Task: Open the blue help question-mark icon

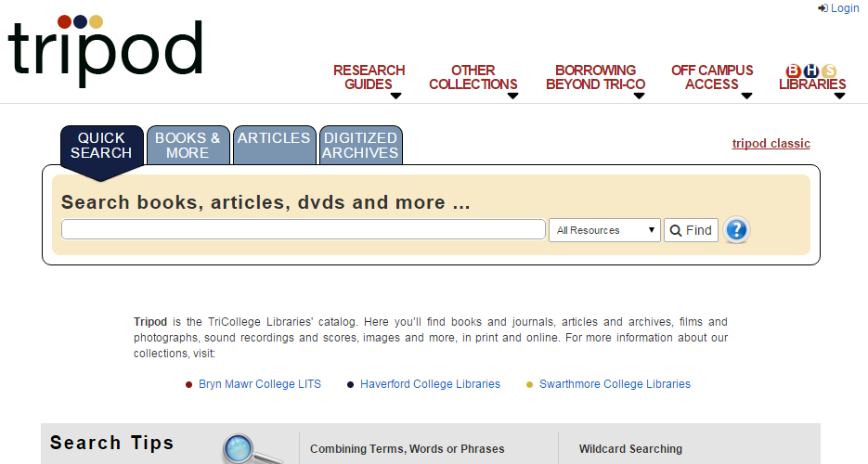Action: pyautogui.click(x=736, y=230)
